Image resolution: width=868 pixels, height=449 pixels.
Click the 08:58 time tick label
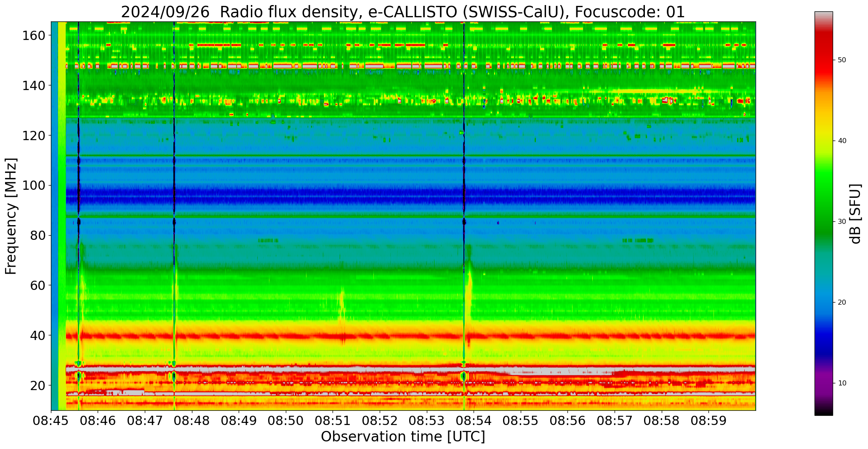[661, 420]
